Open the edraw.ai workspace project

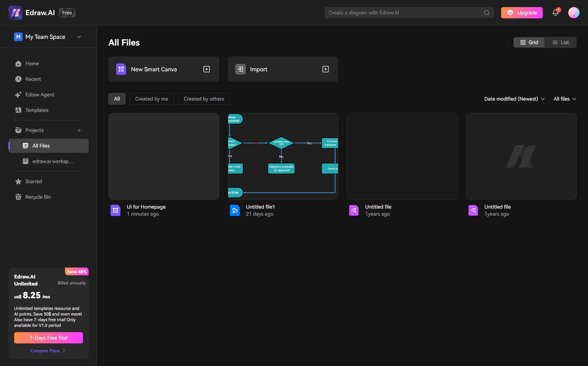[52, 161]
